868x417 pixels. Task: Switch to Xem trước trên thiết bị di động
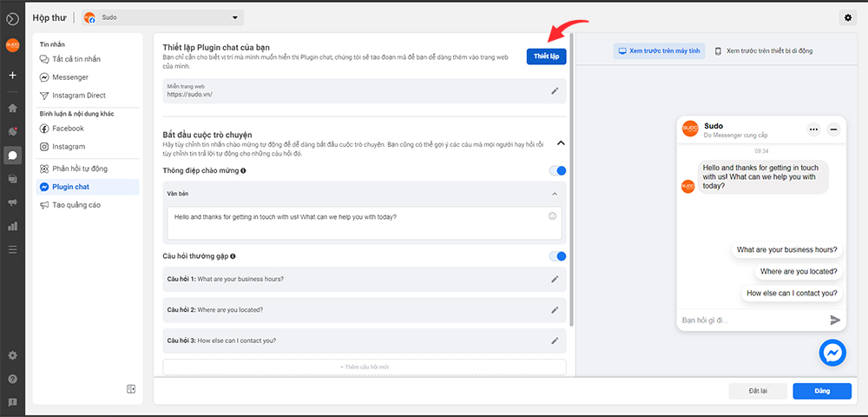coord(763,51)
